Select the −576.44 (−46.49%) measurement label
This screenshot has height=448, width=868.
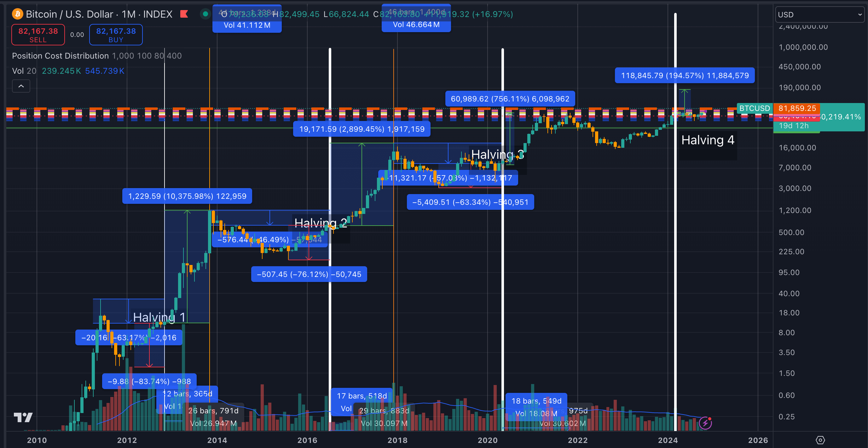click(270, 239)
